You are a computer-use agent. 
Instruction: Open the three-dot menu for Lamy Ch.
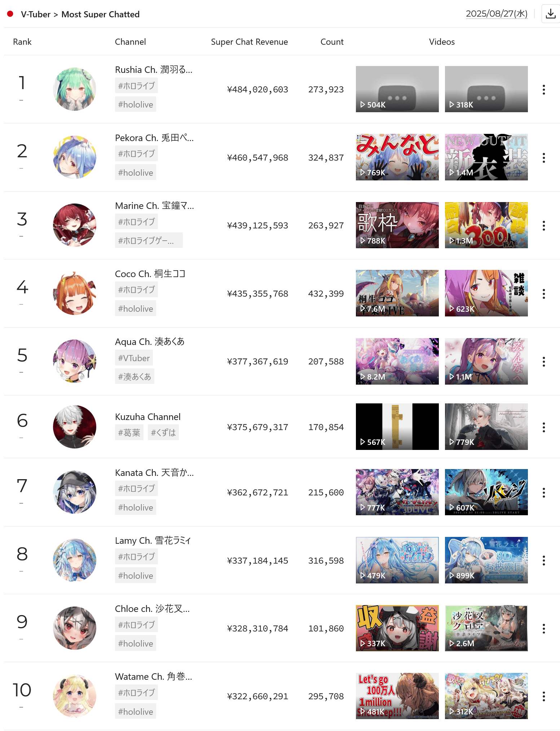tap(543, 560)
